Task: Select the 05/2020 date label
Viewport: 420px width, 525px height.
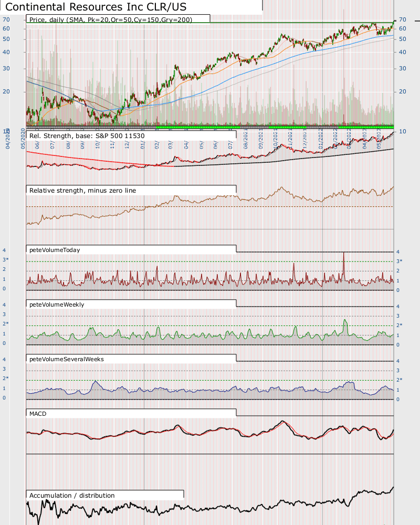Action: pyautogui.click(x=23, y=139)
